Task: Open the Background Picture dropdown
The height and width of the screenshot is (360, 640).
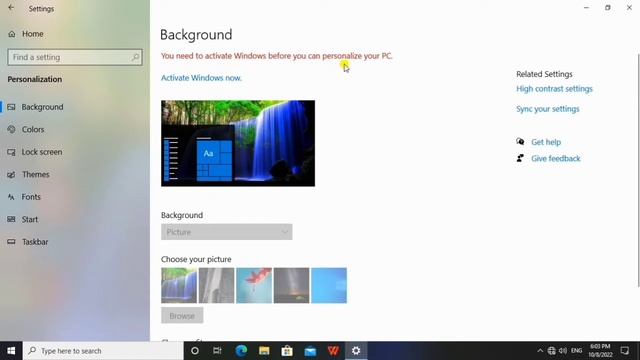Action: (227, 232)
